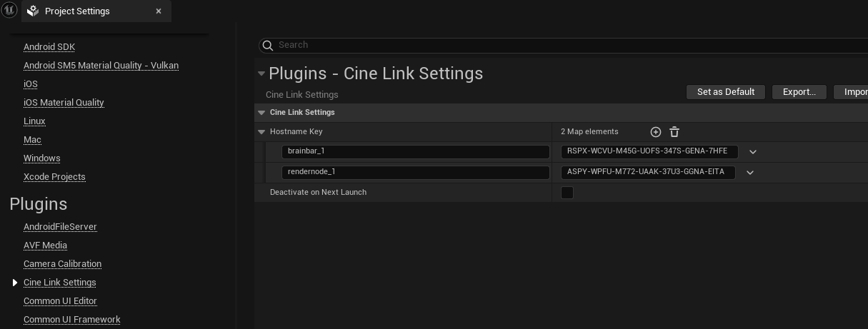Enable Deactivate on Next Launch checkbox
The width and height of the screenshot is (868, 329).
[x=567, y=193]
